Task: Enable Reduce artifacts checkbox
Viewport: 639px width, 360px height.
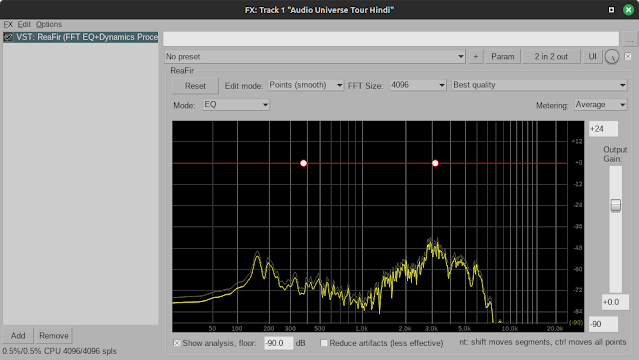Action: (324, 343)
